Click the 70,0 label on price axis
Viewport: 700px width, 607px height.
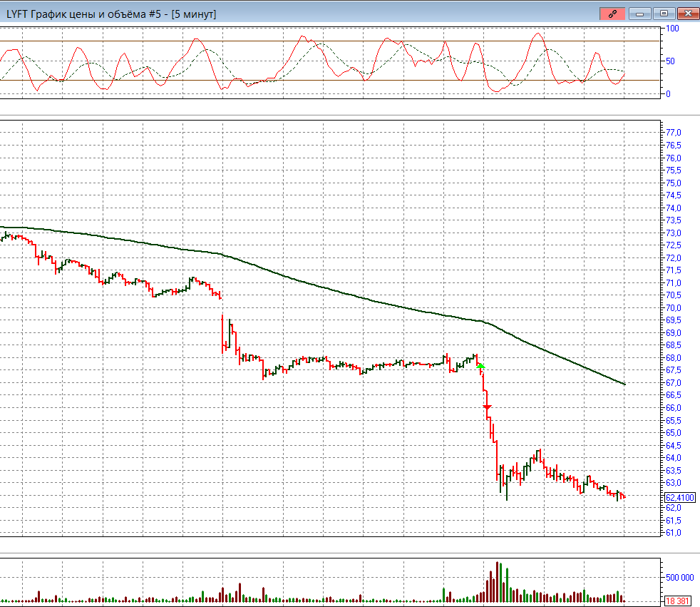[x=674, y=308]
